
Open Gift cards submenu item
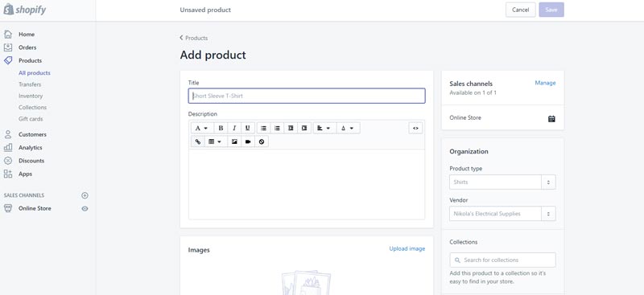point(31,119)
